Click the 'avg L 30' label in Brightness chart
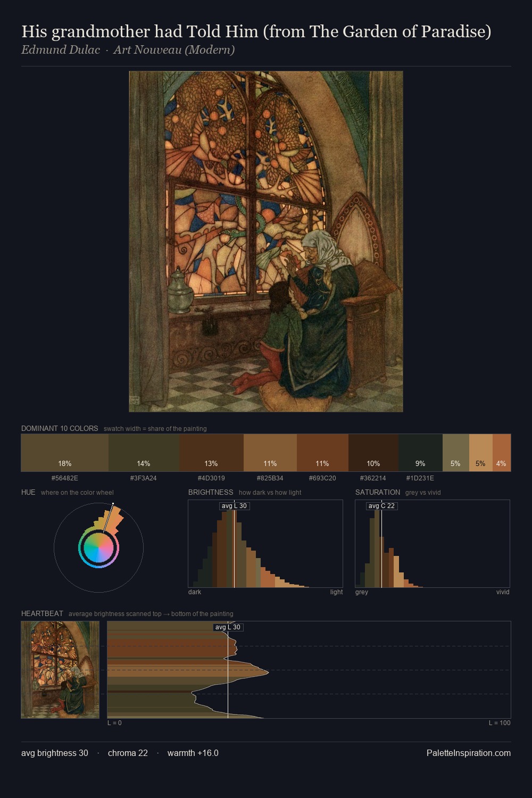 [x=234, y=506]
